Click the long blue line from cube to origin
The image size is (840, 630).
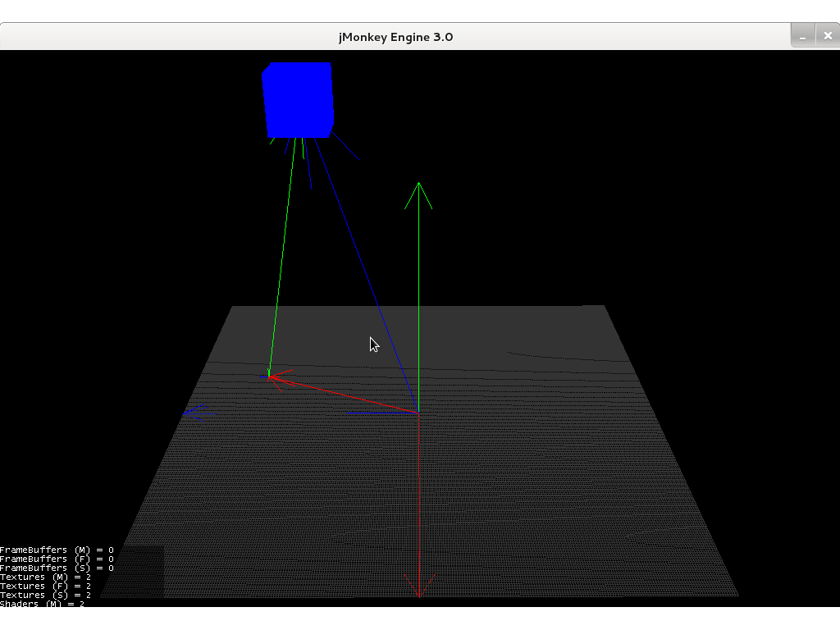tap(363, 272)
